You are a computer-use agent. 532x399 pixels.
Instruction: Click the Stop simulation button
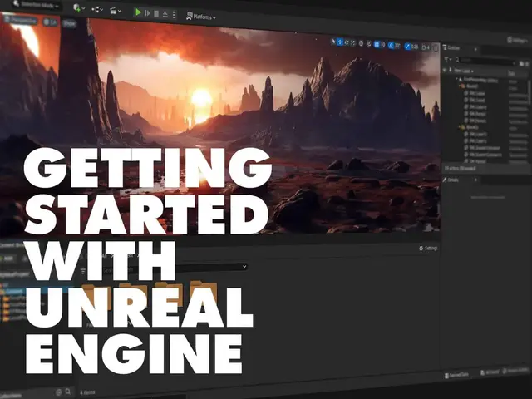coord(156,14)
